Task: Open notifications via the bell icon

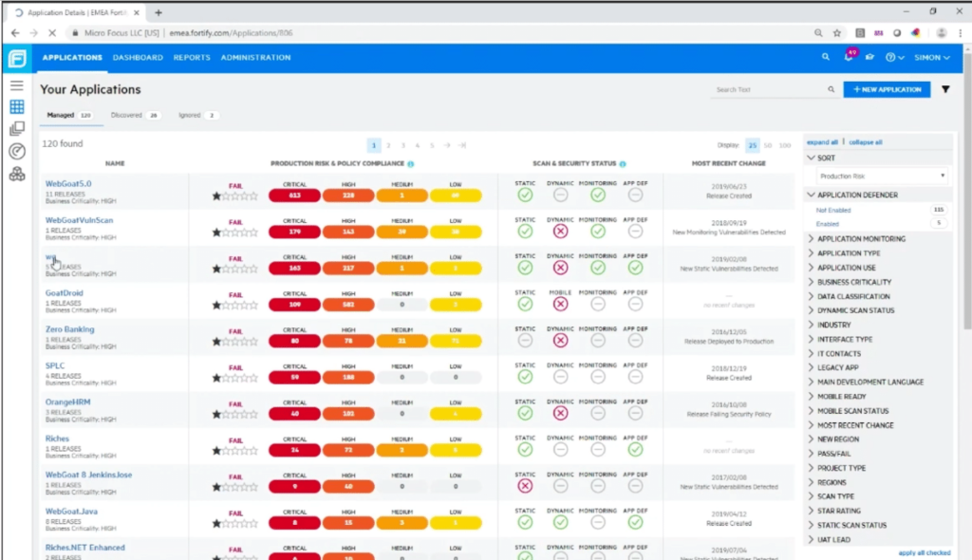Action: click(848, 57)
